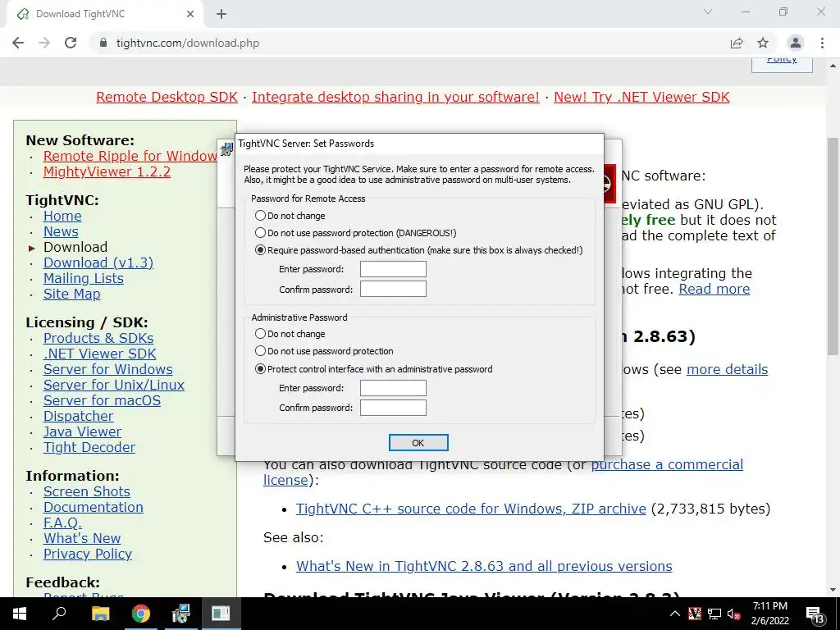Open File Explorer from the taskbar
This screenshot has height=630, width=840.
coord(100,614)
